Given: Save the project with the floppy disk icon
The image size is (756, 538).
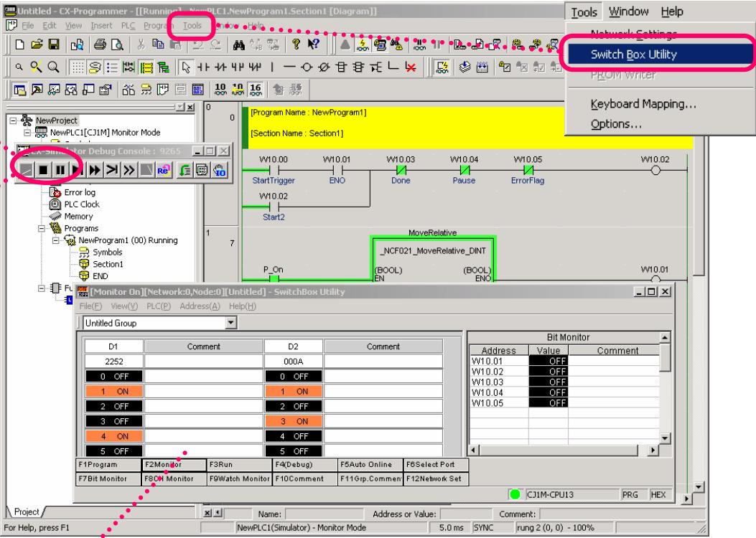Looking at the screenshot, I should pos(54,44).
